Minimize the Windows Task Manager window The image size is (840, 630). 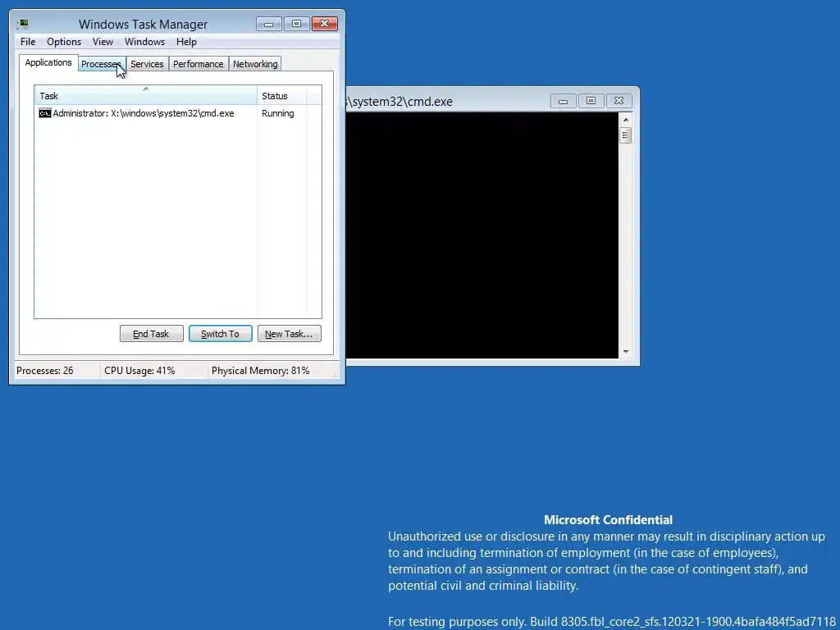point(269,24)
